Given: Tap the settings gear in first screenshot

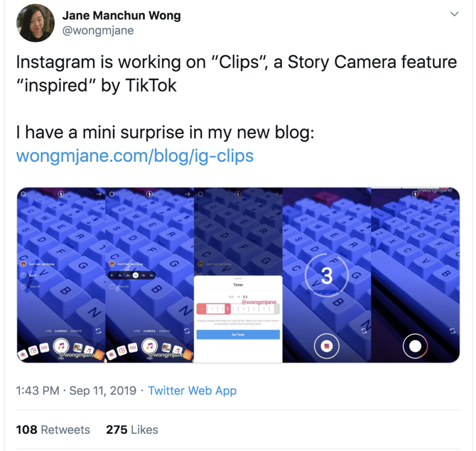Looking at the screenshot, I should tap(23, 194).
